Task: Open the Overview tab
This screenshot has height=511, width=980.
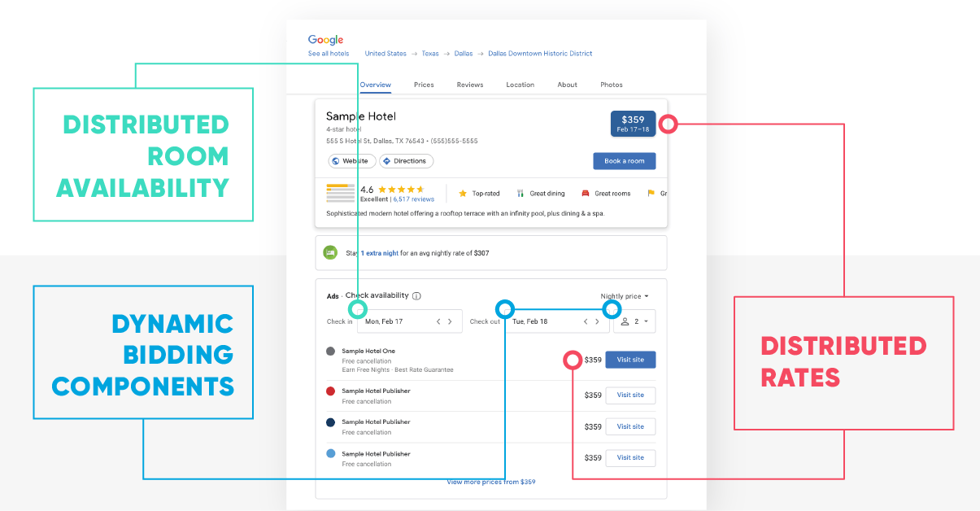Action: point(376,85)
